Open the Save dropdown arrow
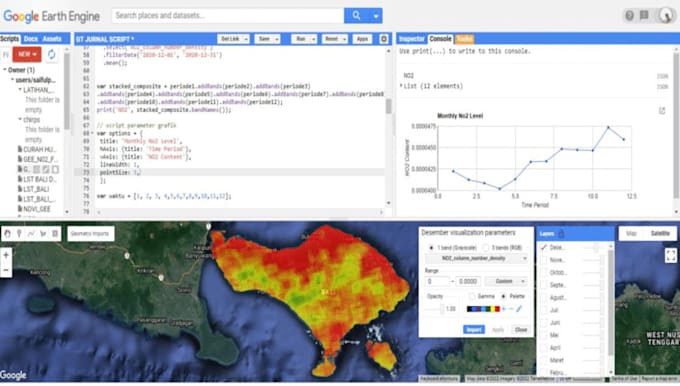The width and height of the screenshot is (680, 386). pyautogui.click(x=277, y=39)
